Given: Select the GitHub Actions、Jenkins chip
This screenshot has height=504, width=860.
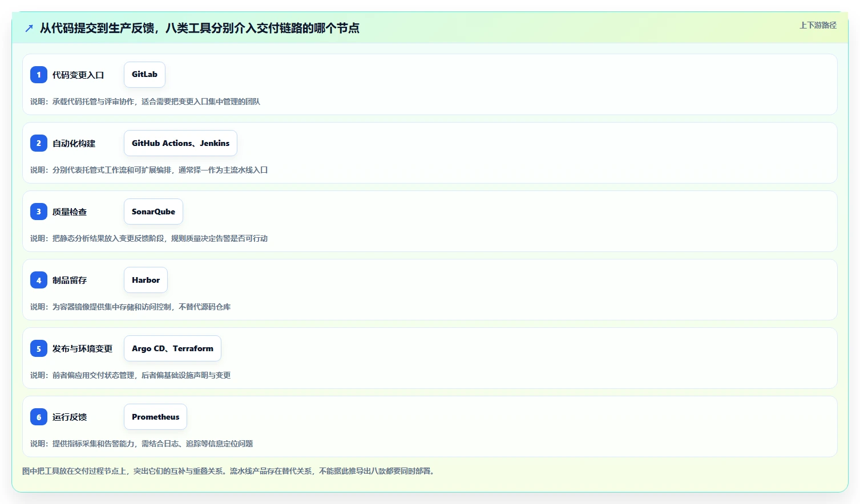Looking at the screenshot, I should pyautogui.click(x=180, y=143).
